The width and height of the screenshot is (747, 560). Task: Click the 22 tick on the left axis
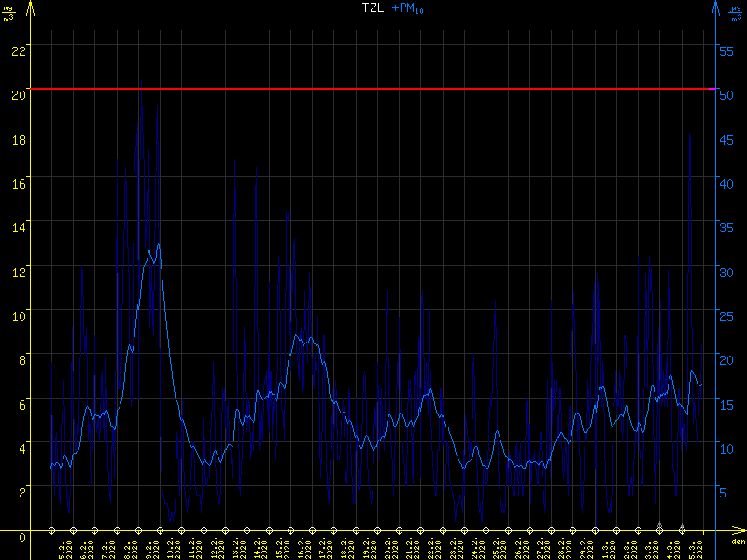[17, 50]
